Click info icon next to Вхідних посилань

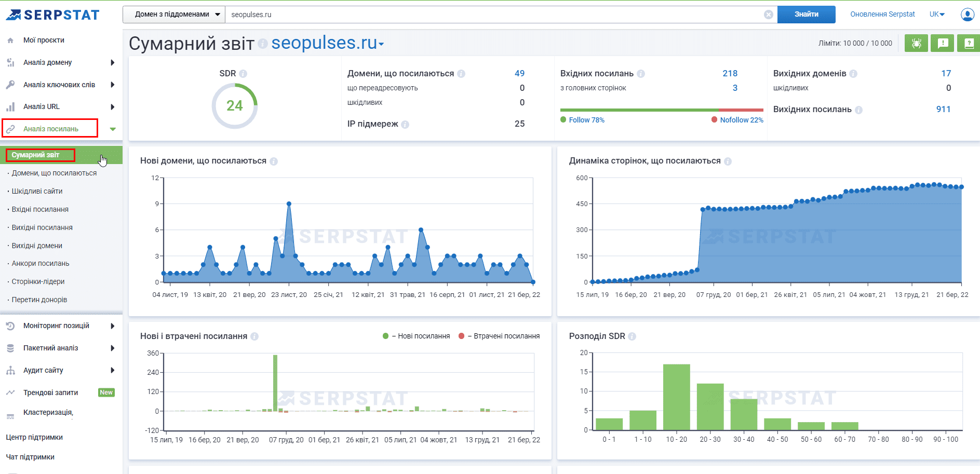pyautogui.click(x=641, y=74)
